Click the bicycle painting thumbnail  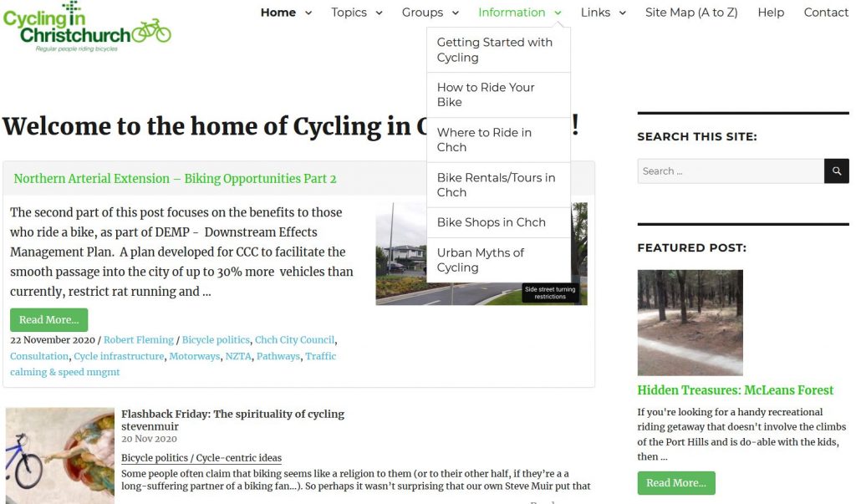pyautogui.click(x=60, y=456)
